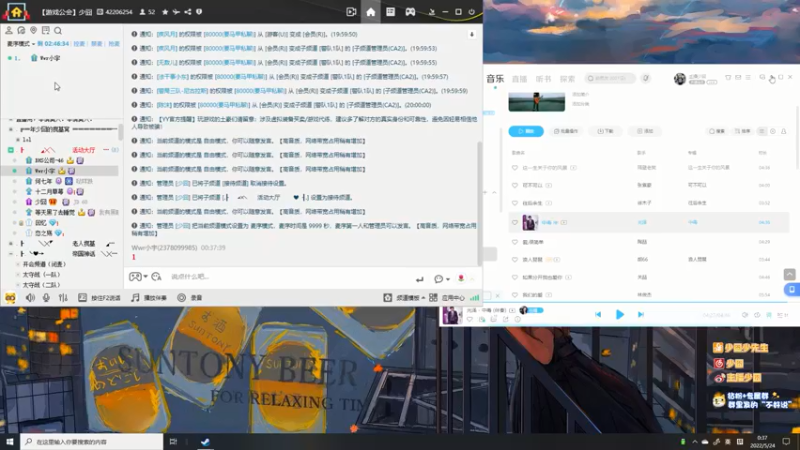Open the App Center grid icon
Viewport: 800px width, 450px height.
[x=433, y=297]
